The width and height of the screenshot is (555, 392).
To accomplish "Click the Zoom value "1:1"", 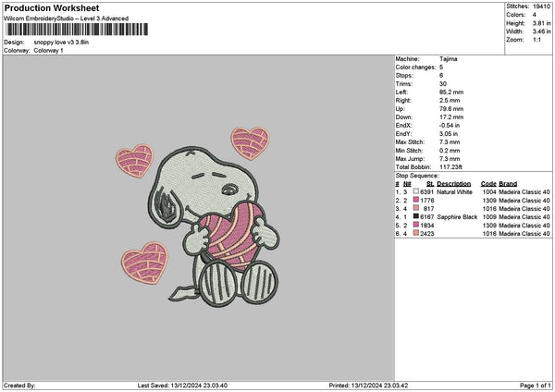I will point(536,40).
